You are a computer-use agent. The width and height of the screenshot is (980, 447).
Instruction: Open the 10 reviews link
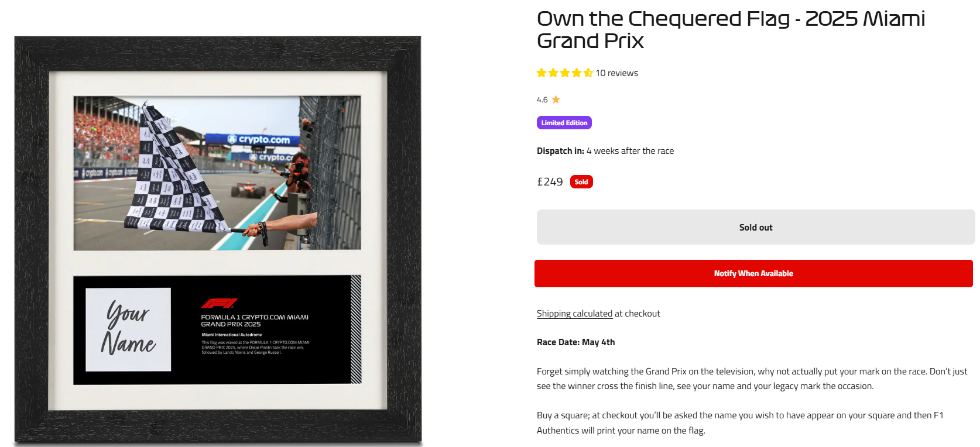(x=616, y=73)
